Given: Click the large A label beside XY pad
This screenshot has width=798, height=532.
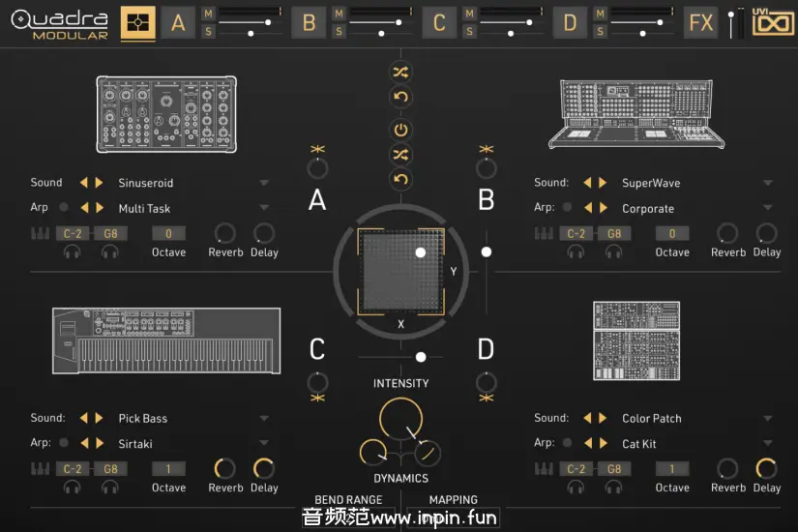Looking at the screenshot, I should [317, 199].
